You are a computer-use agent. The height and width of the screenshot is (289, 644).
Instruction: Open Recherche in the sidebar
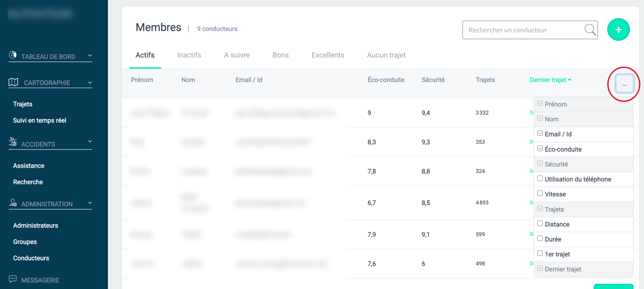[x=28, y=182]
